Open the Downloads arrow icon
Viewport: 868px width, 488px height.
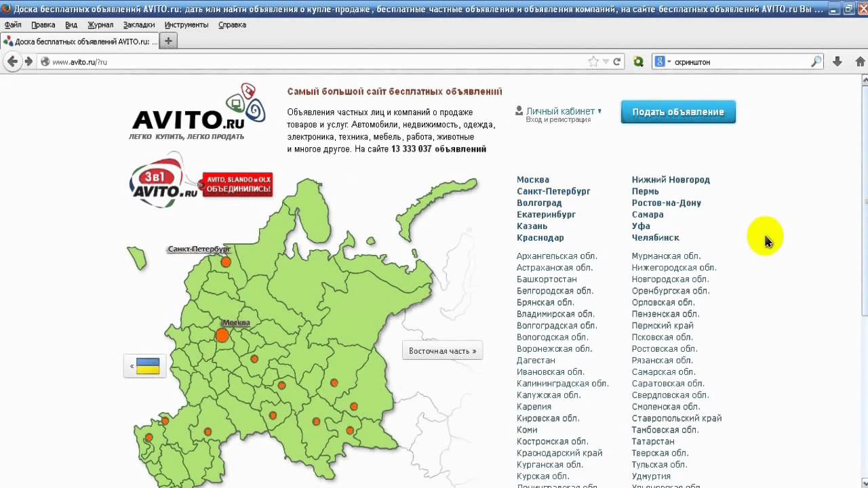tap(837, 62)
